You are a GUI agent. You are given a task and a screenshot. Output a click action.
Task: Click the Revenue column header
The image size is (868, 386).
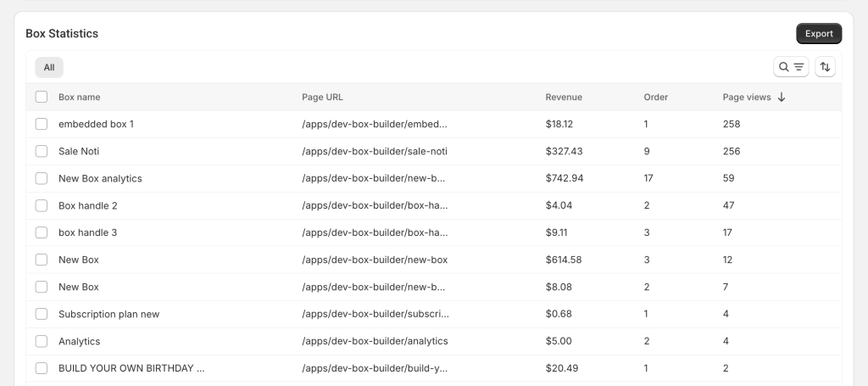564,98
